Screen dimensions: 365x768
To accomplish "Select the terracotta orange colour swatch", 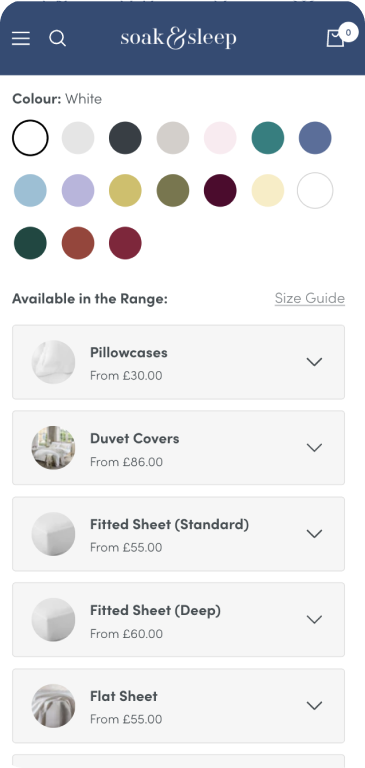I will tap(78, 243).
